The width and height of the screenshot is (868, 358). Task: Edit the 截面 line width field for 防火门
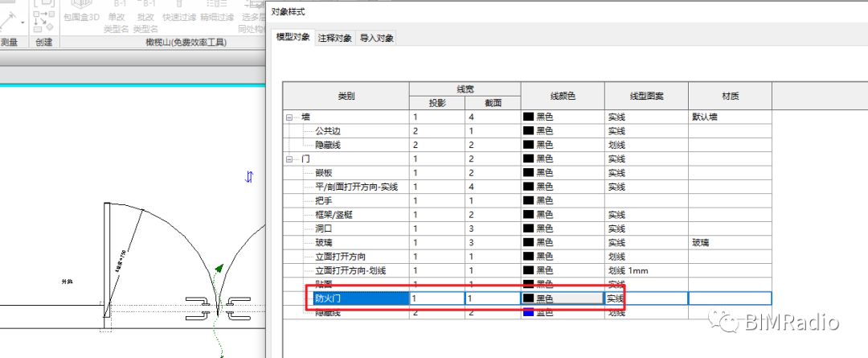coord(493,298)
